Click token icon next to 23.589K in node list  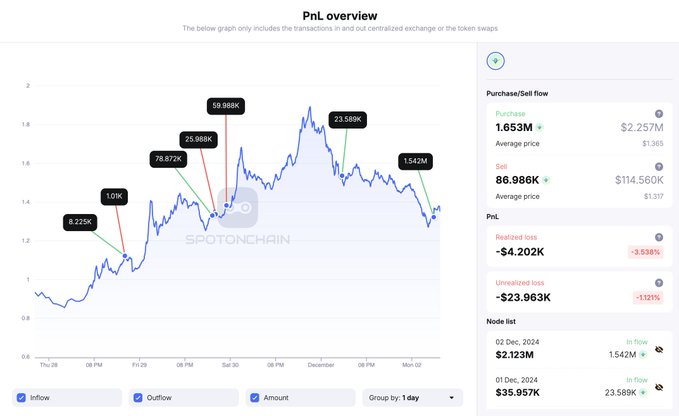(x=643, y=393)
